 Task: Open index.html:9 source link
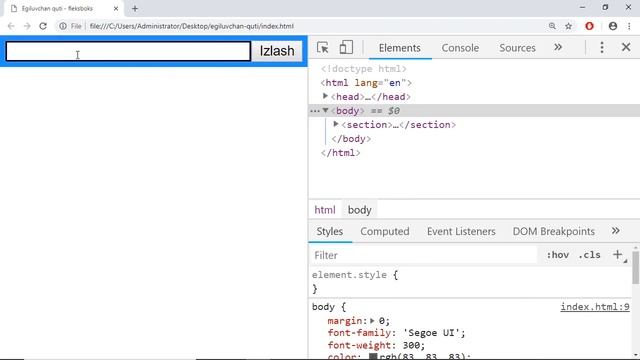595,307
